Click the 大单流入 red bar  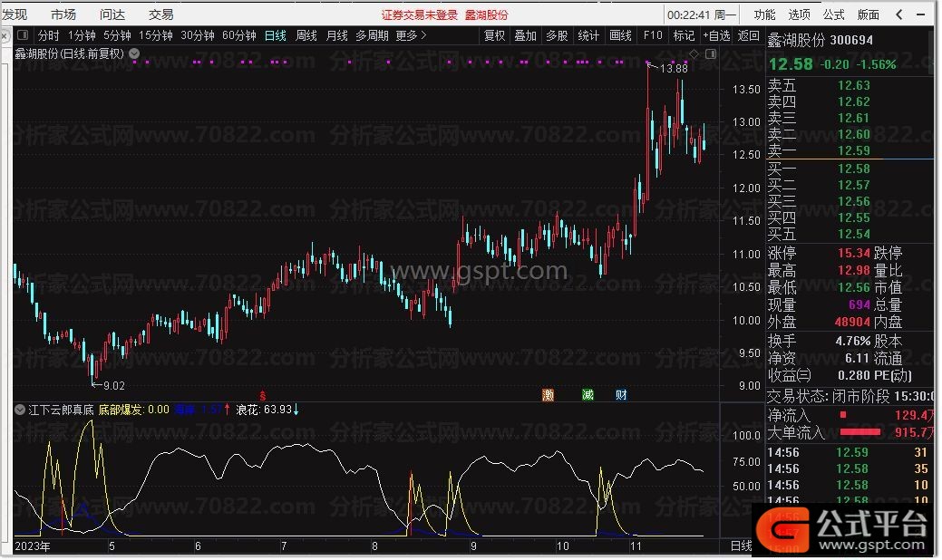tap(860, 432)
